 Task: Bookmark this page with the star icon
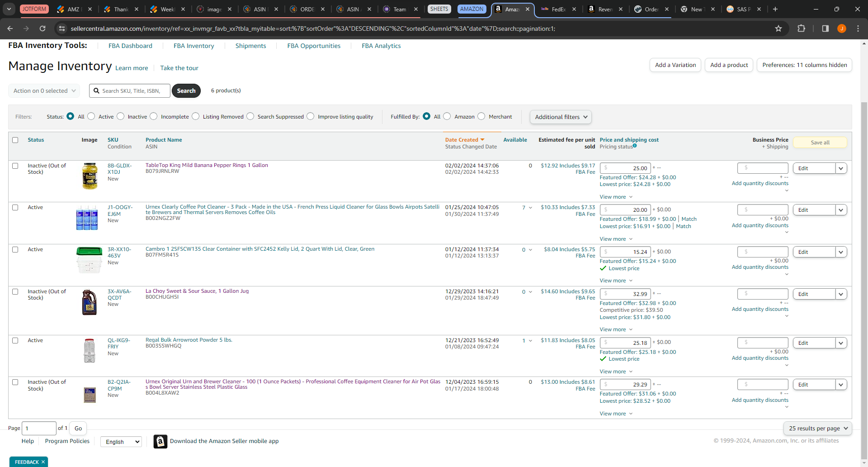(x=778, y=29)
